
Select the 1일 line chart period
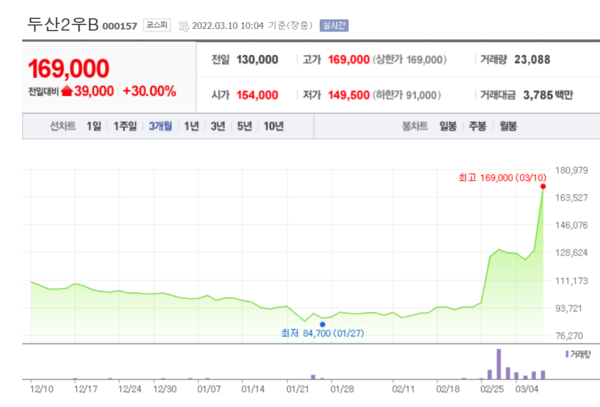tap(94, 126)
